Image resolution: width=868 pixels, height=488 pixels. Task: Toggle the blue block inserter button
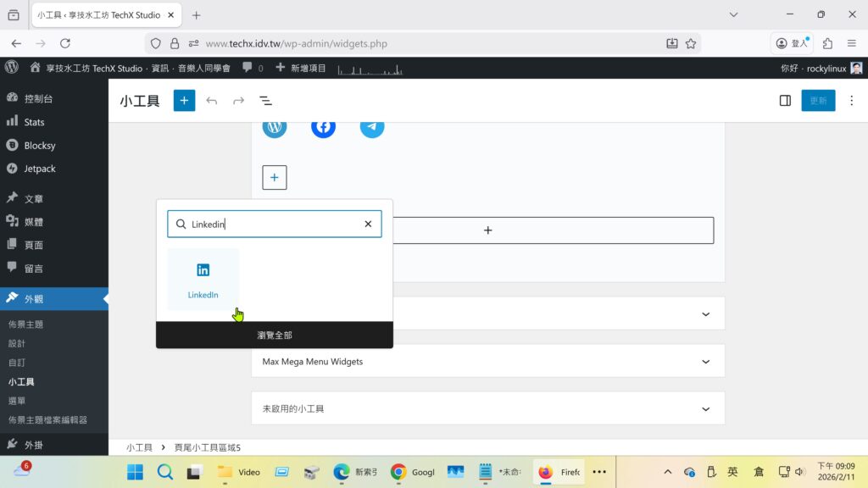click(184, 101)
